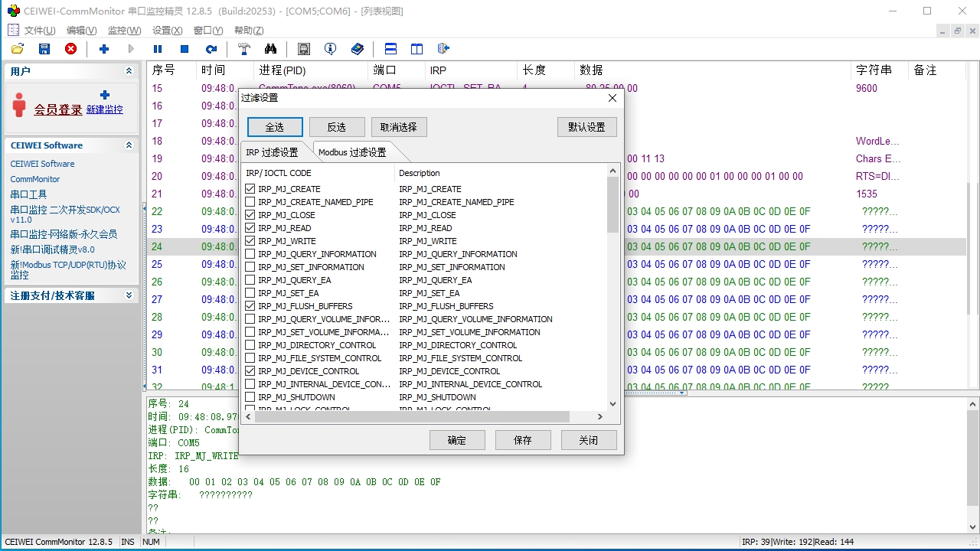This screenshot has height=551, width=980.
Task: Click the blue plus add-monitor toolbar icon
Action: pyautogui.click(x=104, y=49)
